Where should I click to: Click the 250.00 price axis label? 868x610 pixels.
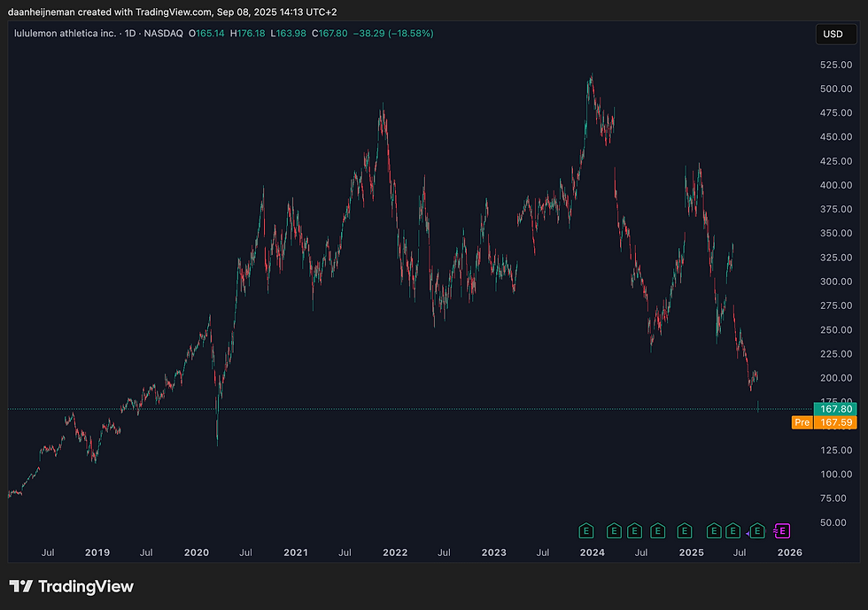[x=836, y=330]
